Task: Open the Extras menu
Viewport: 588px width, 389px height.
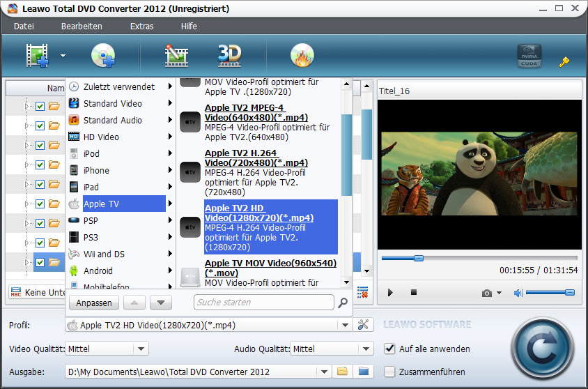Action: pos(141,26)
